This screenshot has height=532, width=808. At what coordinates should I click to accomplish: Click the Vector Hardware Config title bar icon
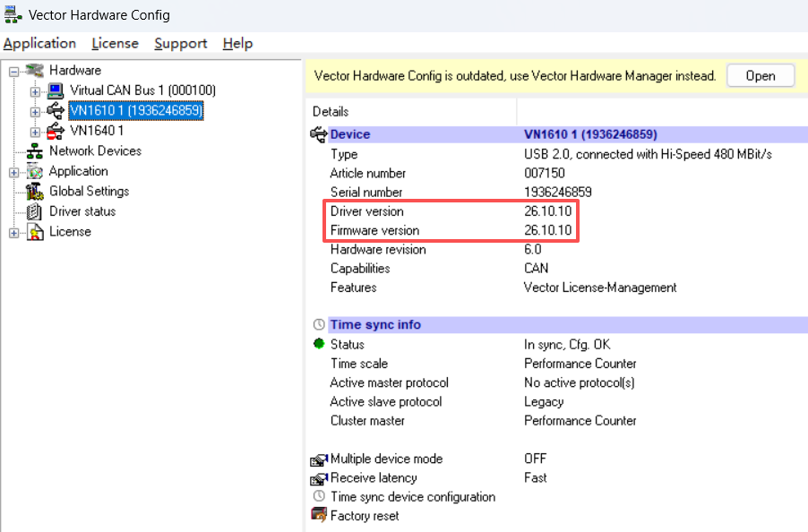coord(13,15)
